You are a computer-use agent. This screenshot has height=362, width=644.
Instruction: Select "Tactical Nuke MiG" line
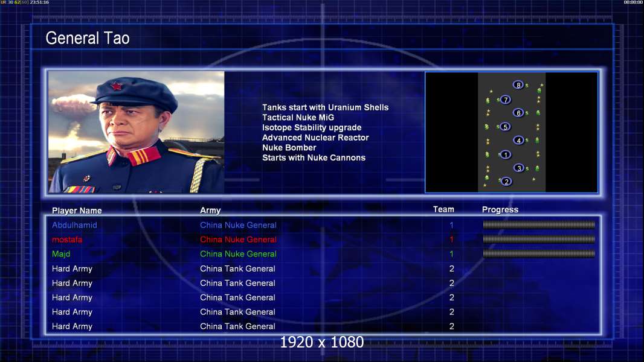[298, 118]
